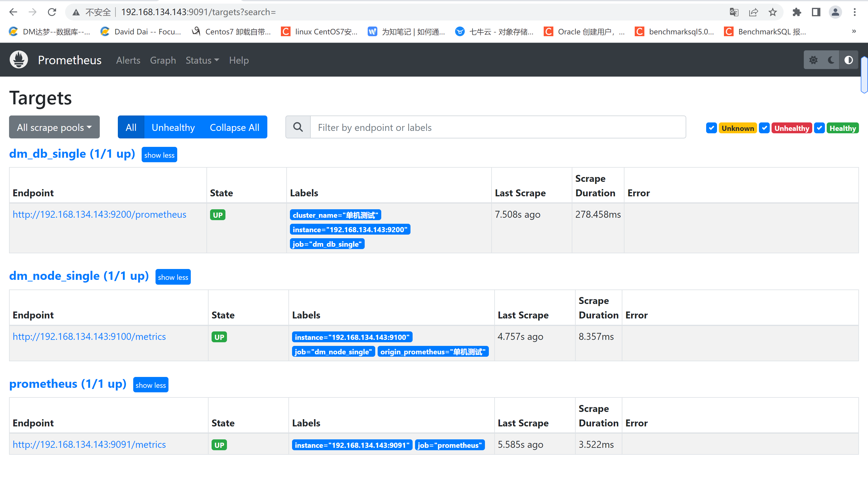Expand the Status menu dropdown
The width and height of the screenshot is (868, 484).
(202, 60)
